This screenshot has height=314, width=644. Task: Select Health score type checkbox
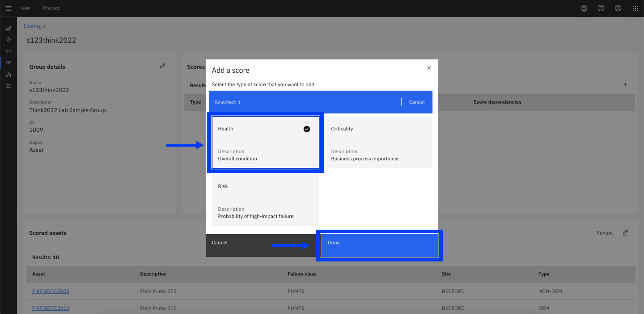coord(307,129)
